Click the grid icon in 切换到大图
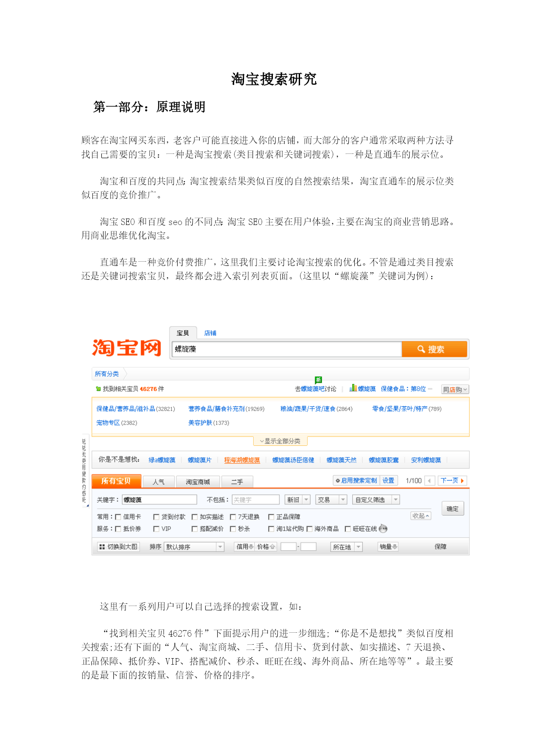This screenshot has height=756, width=535. 102,547
